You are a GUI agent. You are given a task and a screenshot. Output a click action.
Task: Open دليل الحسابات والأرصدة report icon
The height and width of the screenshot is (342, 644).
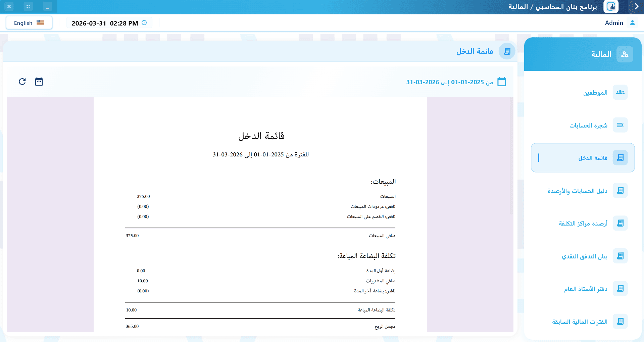point(620,190)
